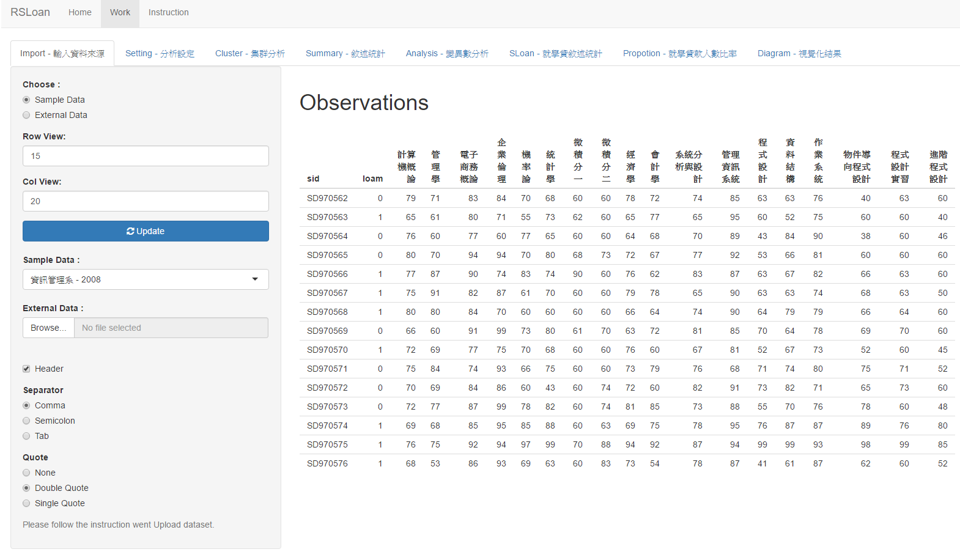Viewport: 960px width, 560px height.
Task: Click the Observations heading
Action: (364, 103)
